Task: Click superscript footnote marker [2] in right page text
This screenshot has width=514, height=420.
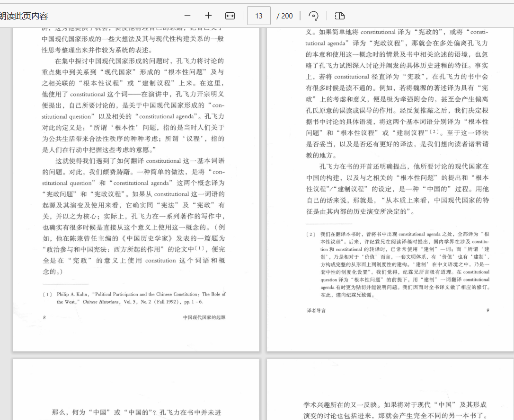Action: point(434,131)
